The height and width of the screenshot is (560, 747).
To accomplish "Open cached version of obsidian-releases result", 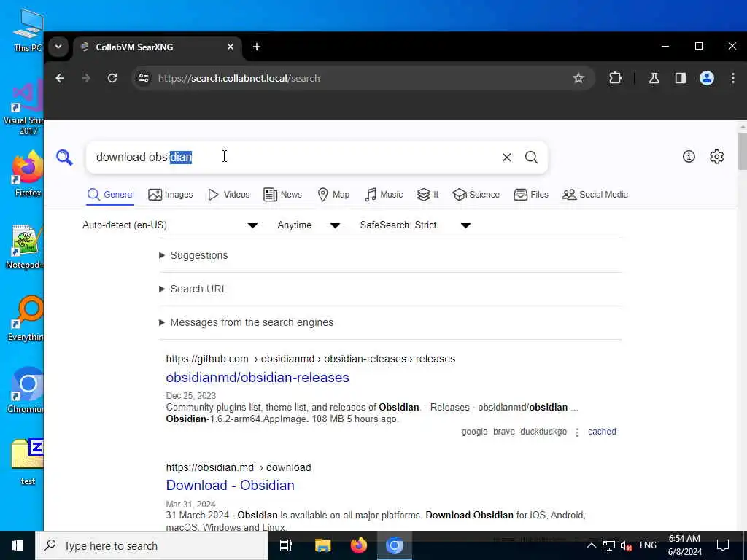I will (x=602, y=432).
